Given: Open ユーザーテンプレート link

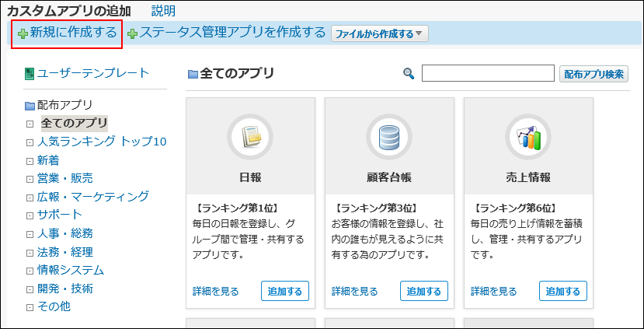Looking at the screenshot, I should [93, 73].
